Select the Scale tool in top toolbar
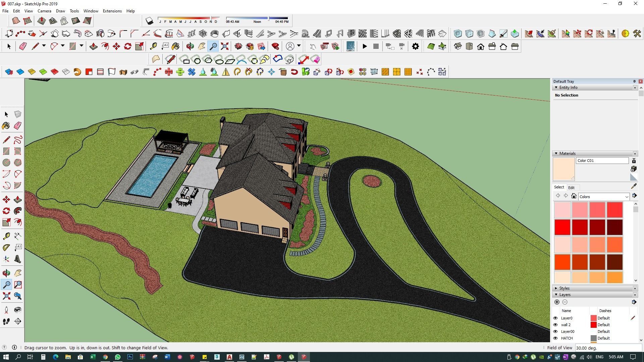The width and height of the screenshot is (644, 362). tap(139, 46)
